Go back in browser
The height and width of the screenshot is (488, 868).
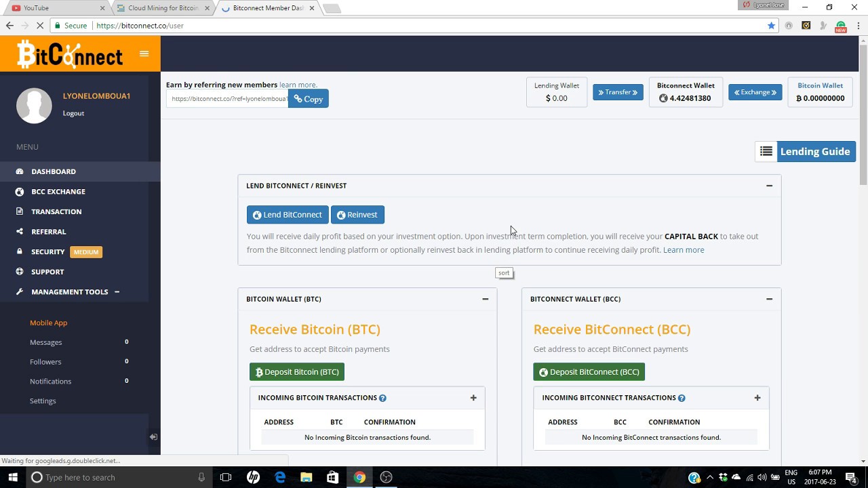click(x=9, y=26)
